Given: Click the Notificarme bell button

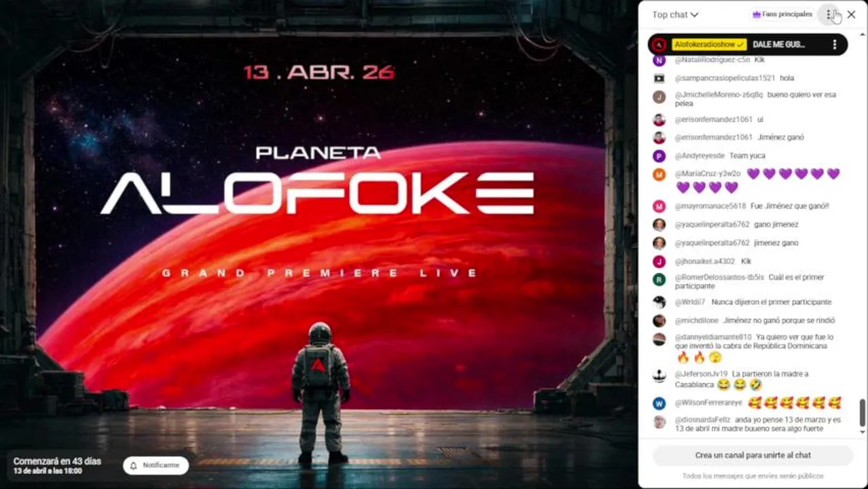Looking at the screenshot, I should pyautogui.click(x=156, y=465).
